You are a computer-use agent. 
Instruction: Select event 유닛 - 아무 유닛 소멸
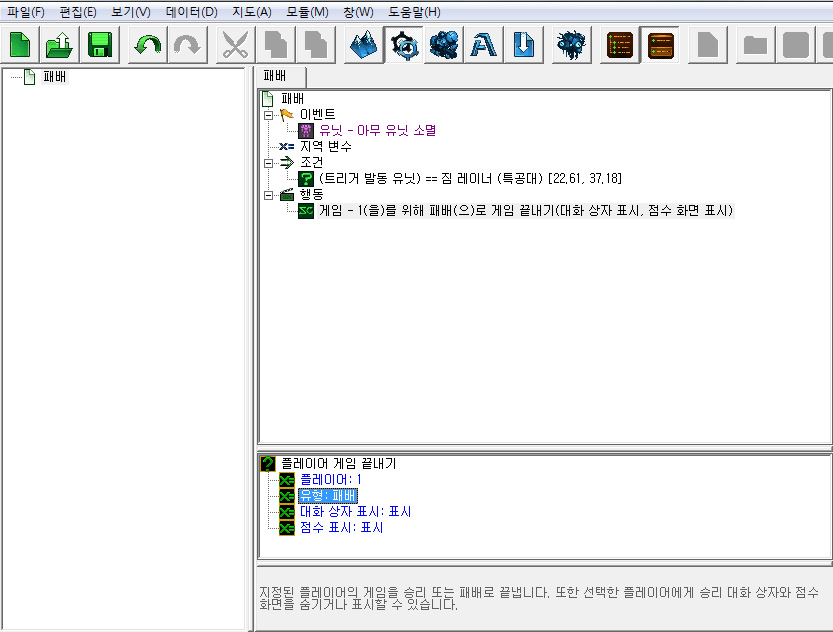378,130
